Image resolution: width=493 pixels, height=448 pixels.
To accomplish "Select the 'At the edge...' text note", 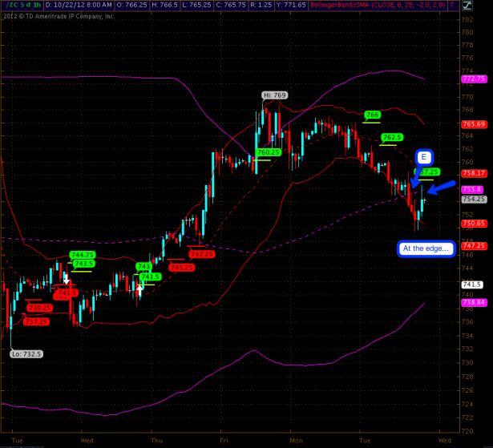I will (x=426, y=248).
